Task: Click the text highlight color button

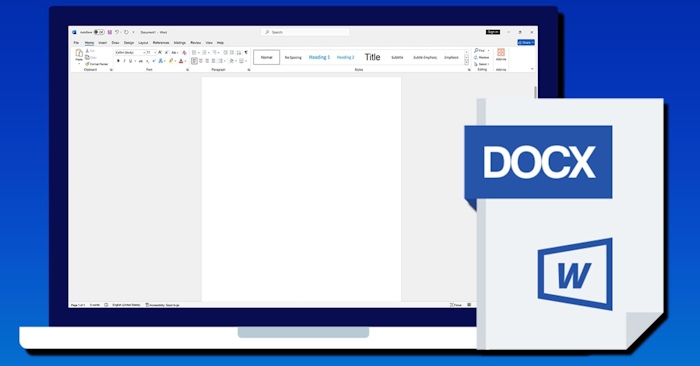Action: coord(171,61)
